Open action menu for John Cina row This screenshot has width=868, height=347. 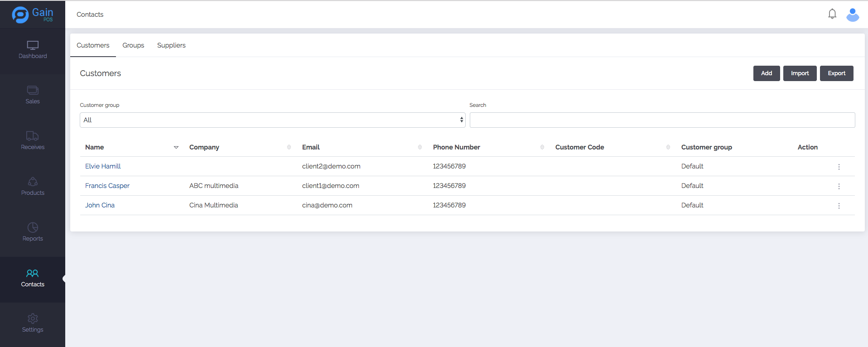[x=839, y=206]
